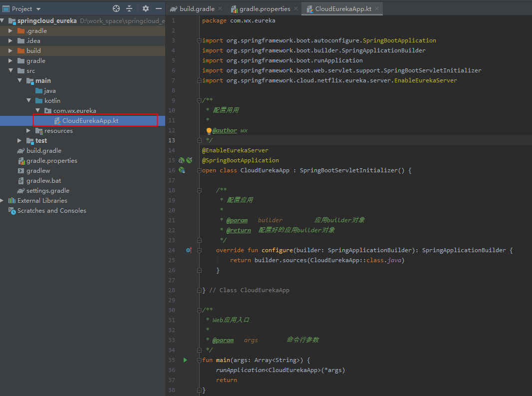Viewport: 532px width, 396px height.
Task: Collapse the springcloud_eureka project root
Action: pyautogui.click(x=2, y=20)
